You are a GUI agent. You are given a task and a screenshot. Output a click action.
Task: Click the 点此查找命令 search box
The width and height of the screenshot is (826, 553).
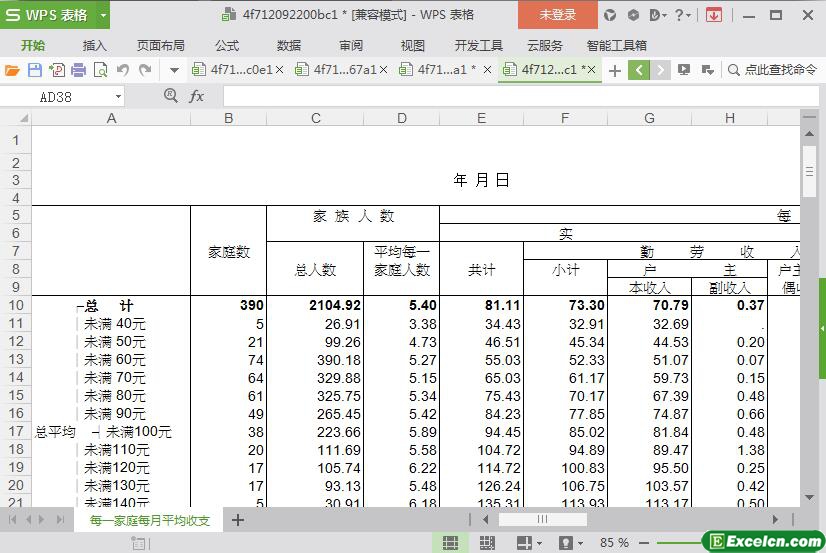click(x=773, y=70)
